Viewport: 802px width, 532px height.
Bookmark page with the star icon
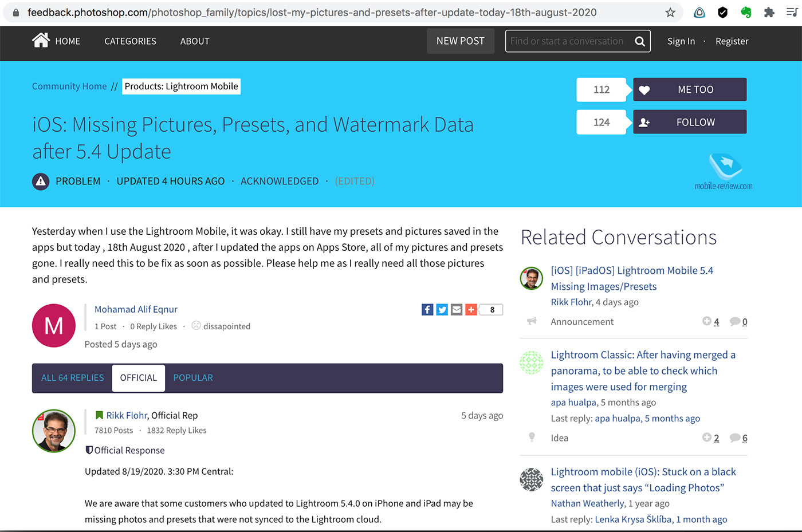670,12
